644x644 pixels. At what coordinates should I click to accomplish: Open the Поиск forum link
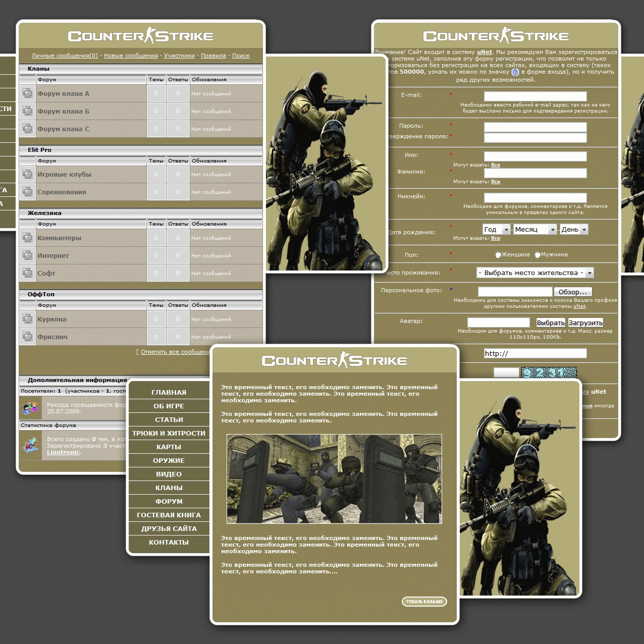[x=241, y=56]
